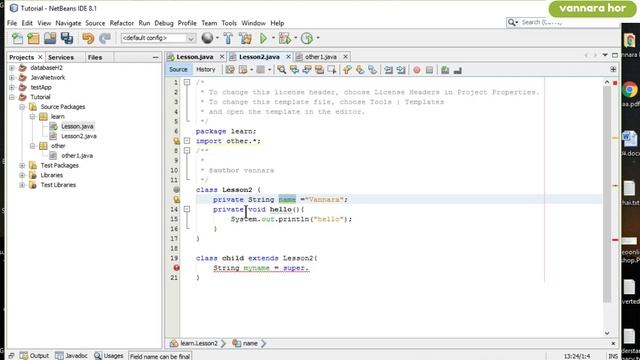The image size is (640, 360).
Task: Click the red error marker on line 20
Action: tap(176, 268)
